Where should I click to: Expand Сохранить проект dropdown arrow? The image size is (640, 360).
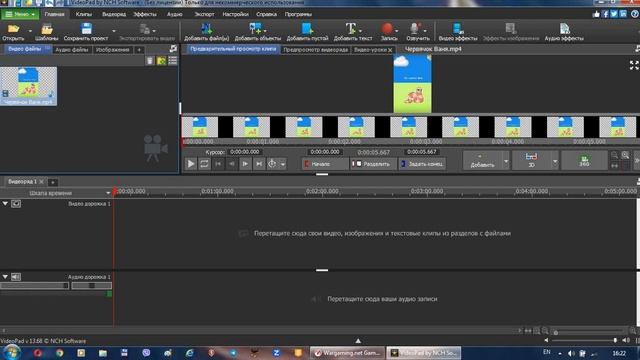point(114,31)
